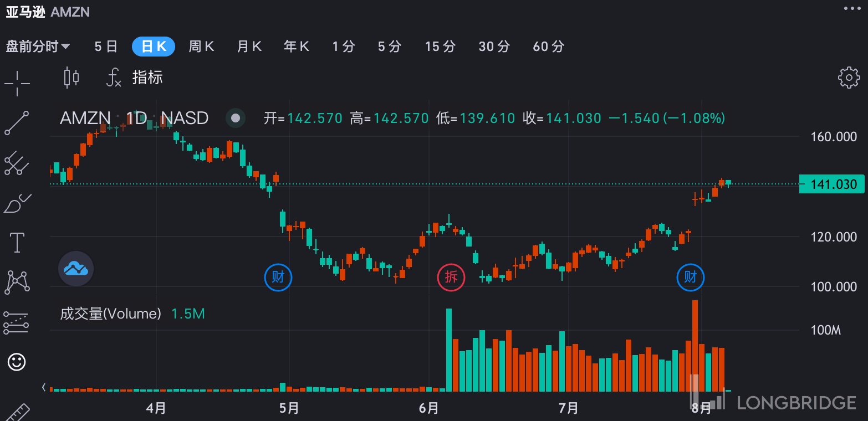Image resolution: width=868 pixels, height=421 pixels.
Task: Open chart settings gear
Action: click(x=849, y=78)
